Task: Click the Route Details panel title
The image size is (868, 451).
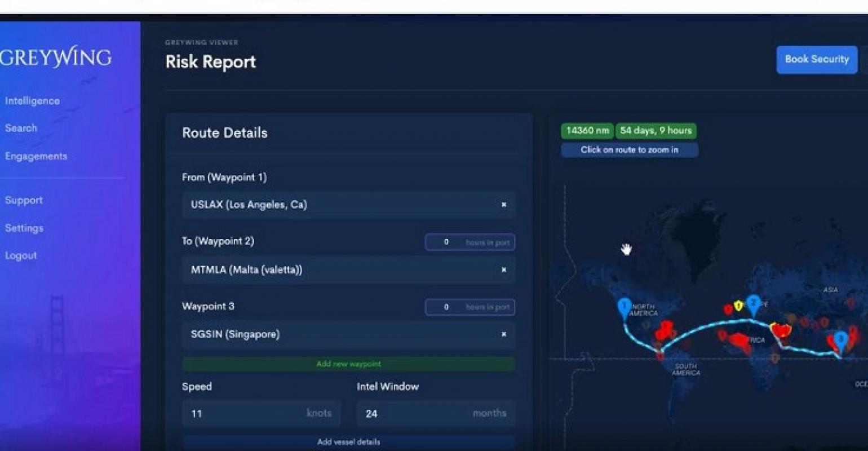Action: coord(224,133)
